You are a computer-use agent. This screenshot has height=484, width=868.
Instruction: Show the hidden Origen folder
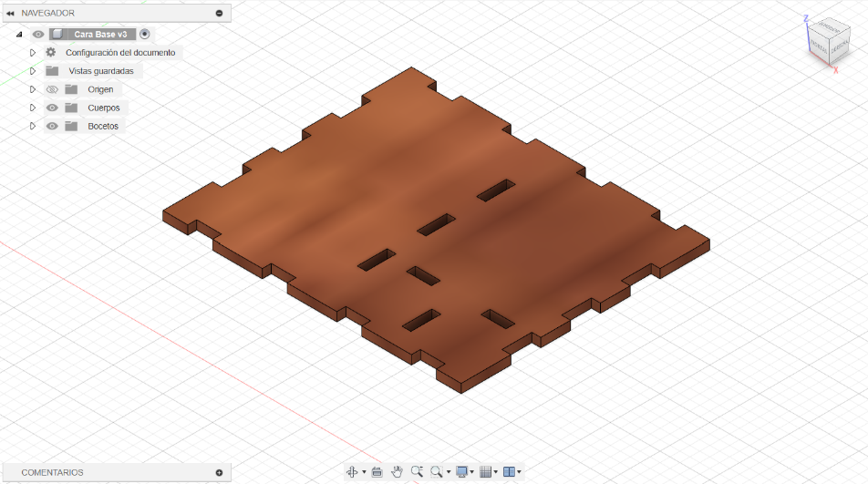tap(52, 89)
